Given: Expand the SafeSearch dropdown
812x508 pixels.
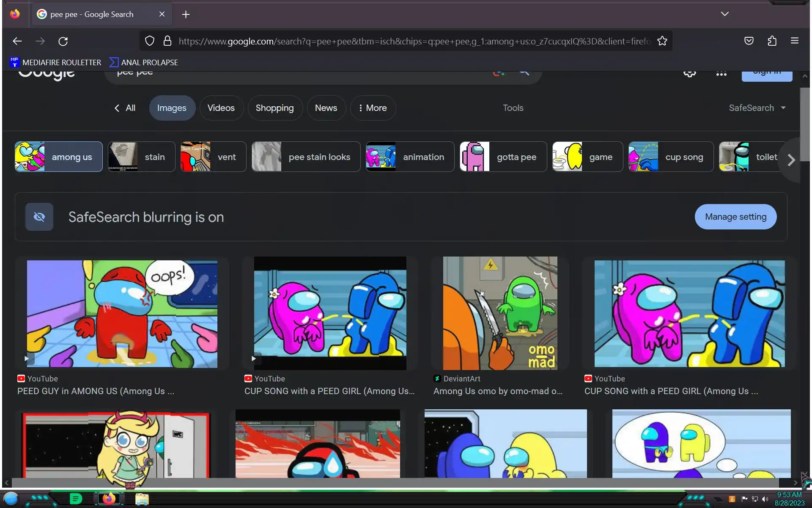Looking at the screenshot, I should [757, 108].
